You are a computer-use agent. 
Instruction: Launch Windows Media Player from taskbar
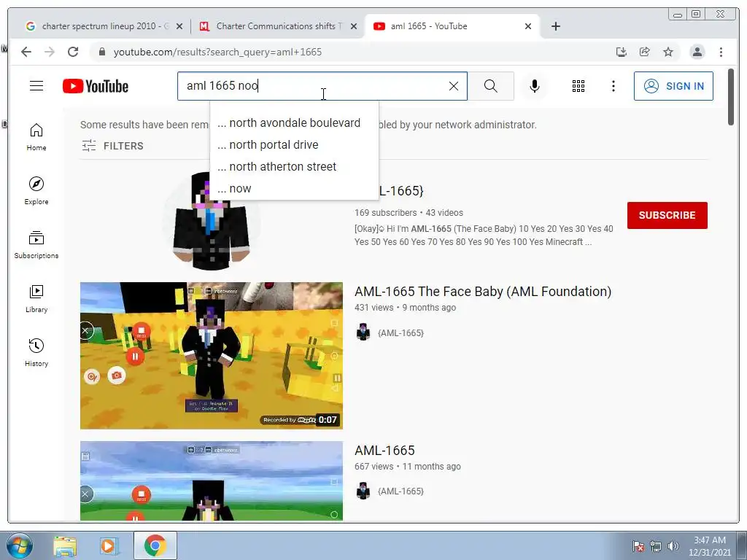click(x=109, y=545)
